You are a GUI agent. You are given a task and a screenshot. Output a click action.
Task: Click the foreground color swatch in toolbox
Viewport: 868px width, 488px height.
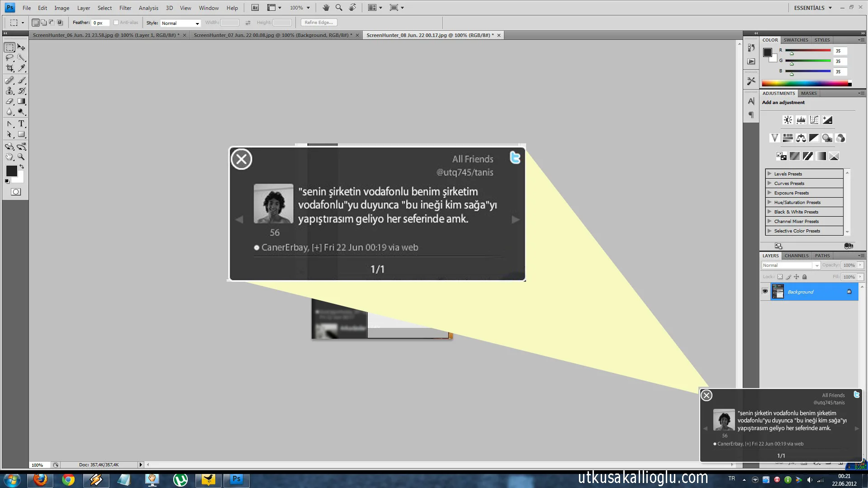(x=11, y=171)
